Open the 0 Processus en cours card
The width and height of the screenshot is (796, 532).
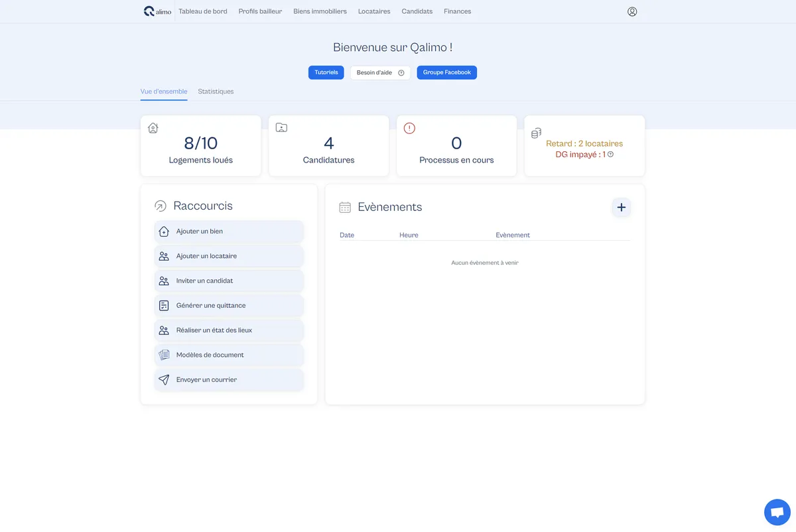click(x=457, y=146)
